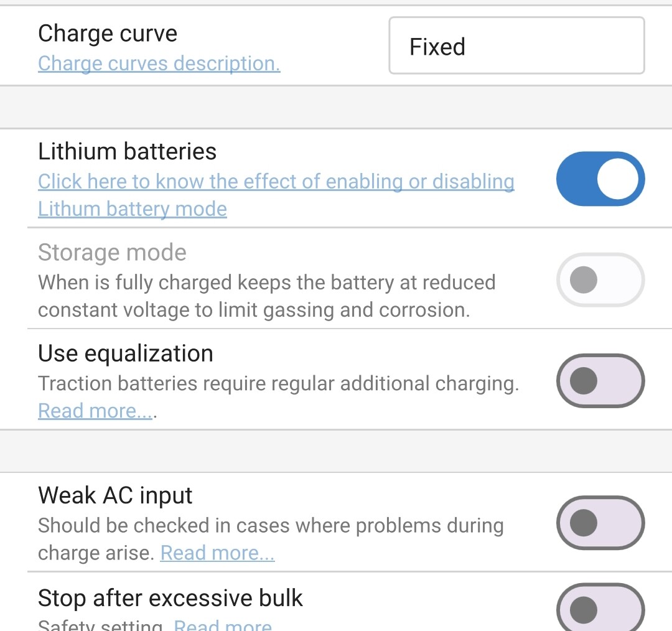Turn off the Lithium batteries switch
672x631 pixels.
pos(600,179)
